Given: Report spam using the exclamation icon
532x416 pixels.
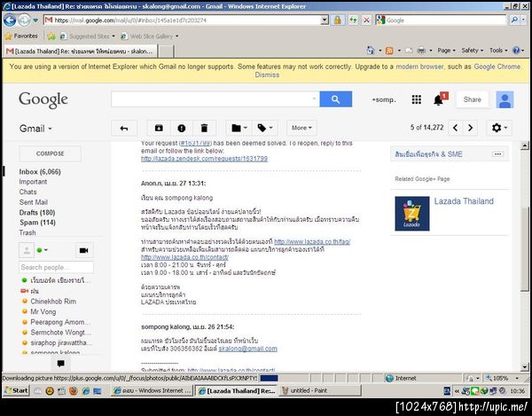Looking at the screenshot, I should click(182, 128).
